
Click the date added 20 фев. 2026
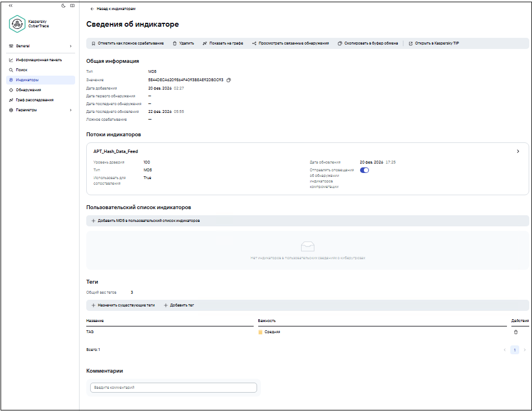click(160, 88)
